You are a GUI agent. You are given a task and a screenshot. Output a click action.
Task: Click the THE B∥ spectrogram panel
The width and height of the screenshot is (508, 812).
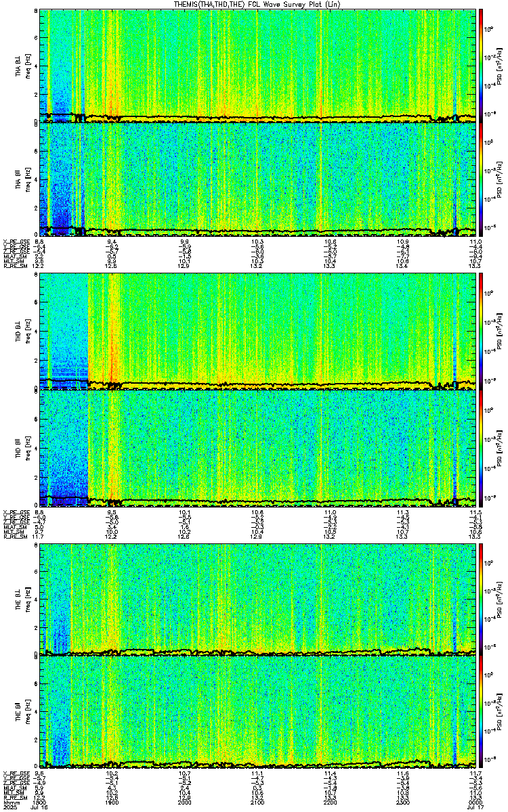pos(258,712)
